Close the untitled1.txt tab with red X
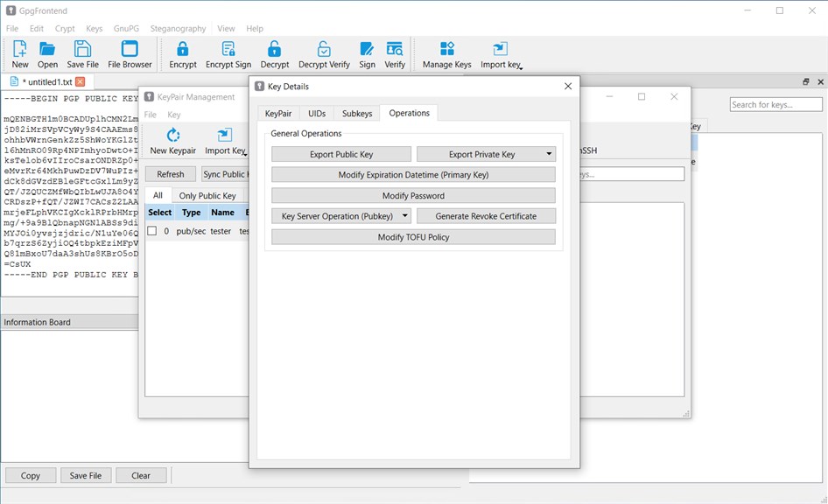Viewport: 828px width, 504px height. click(x=81, y=81)
